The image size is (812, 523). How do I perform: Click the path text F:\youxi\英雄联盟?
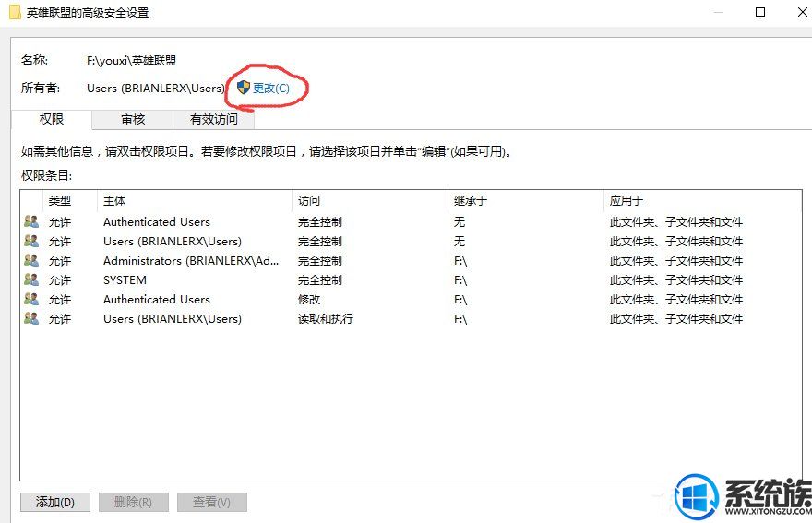pos(132,61)
